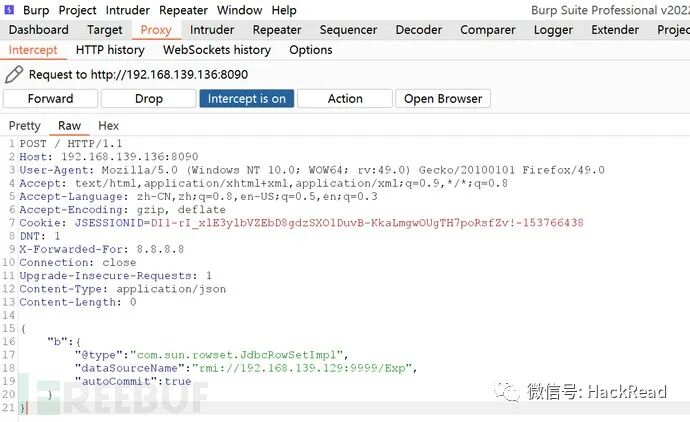
Task: Open the Window menu
Action: tap(239, 10)
